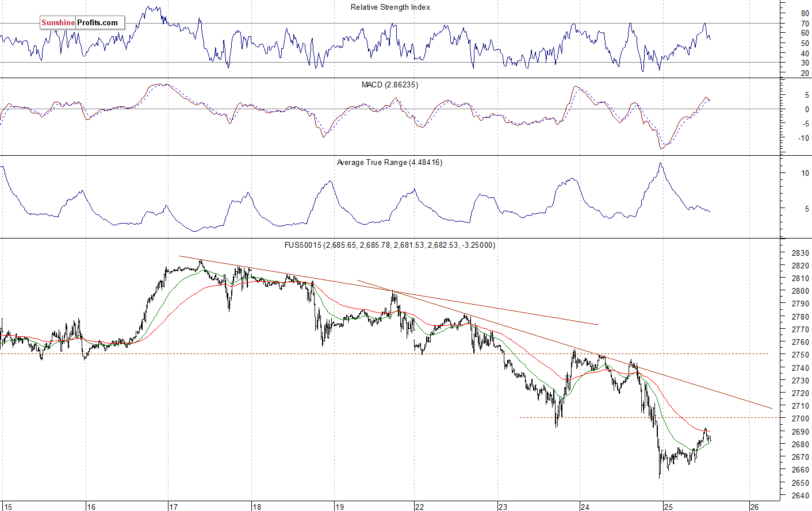This screenshot has height=511, width=812.
Task: Click the ATR 5 scale value
Action: [807, 209]
